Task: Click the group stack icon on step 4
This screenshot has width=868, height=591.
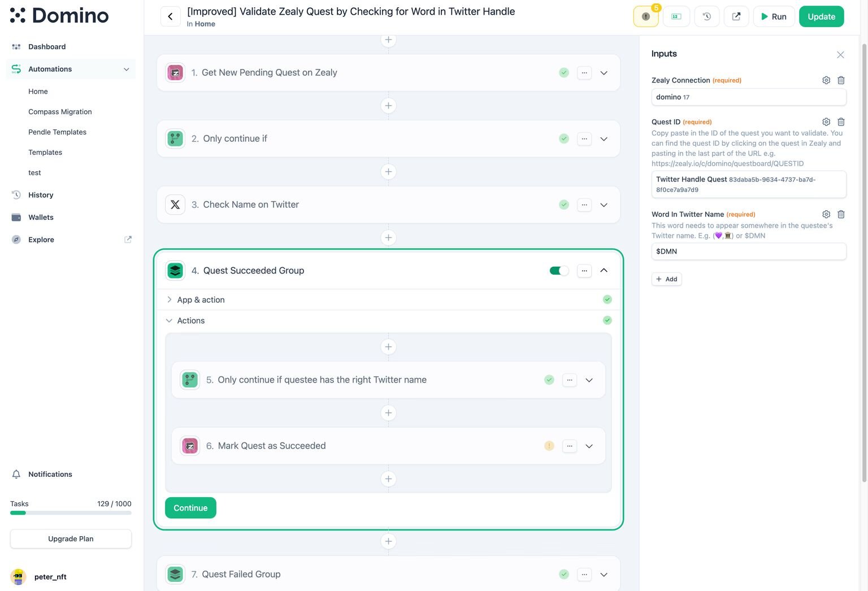Action: click(x=175, y=271)
